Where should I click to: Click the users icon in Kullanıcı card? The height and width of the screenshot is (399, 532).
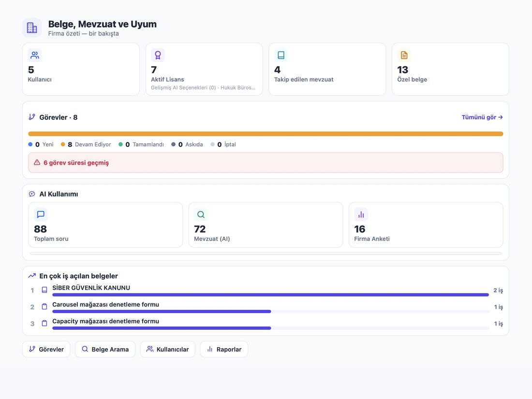(35, 55)
